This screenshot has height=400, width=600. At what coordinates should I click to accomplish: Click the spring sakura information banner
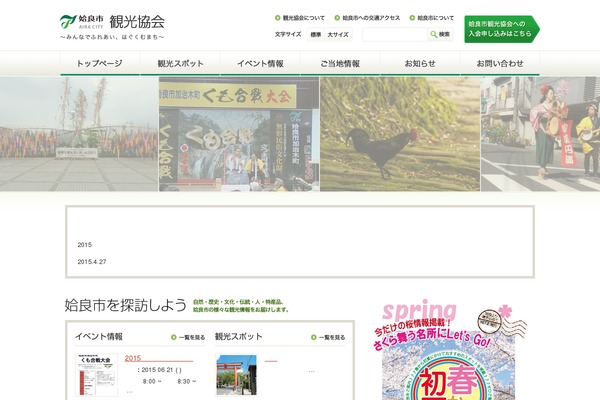pos(449,350)
